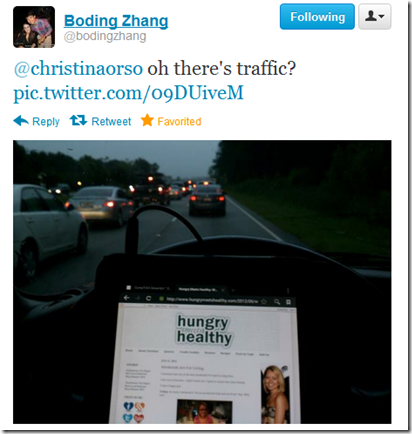Expand the user actions dropdown
412x434 pixels.
coord(375,17)
